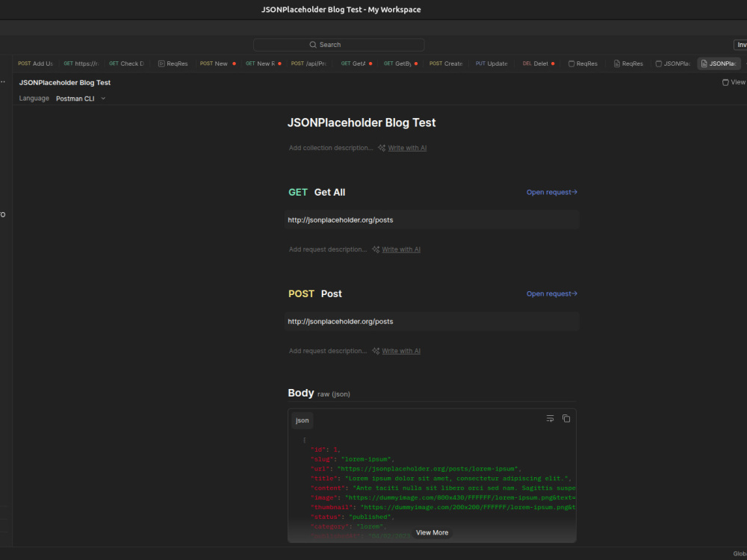Open the POST Add Us tab
The width and height of the screenshot is (747, 560).
[35, 63]
